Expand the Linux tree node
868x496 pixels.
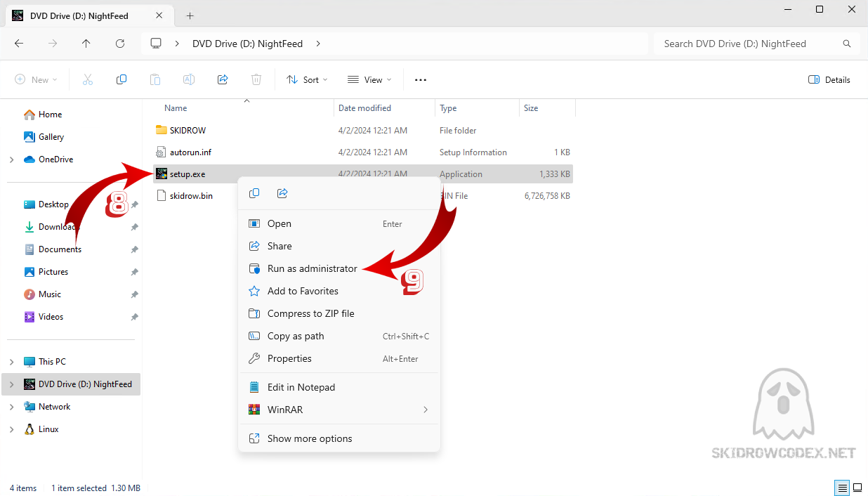click(x=11, y=429)
